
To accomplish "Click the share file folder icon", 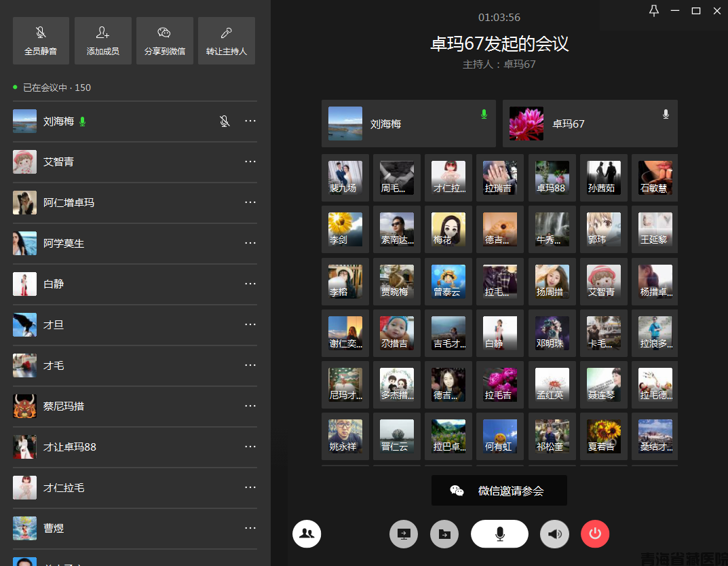I will [444, 534].
